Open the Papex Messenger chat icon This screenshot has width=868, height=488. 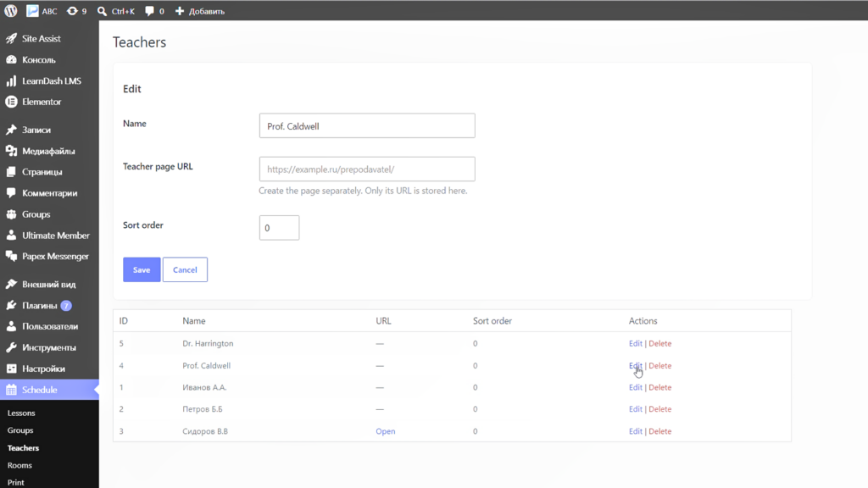[x=11, y=256]
